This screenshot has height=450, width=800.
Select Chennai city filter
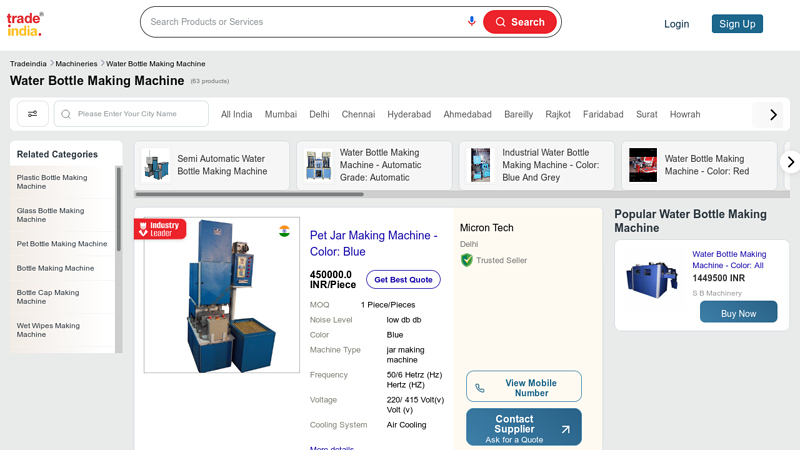tap(358, 114)
